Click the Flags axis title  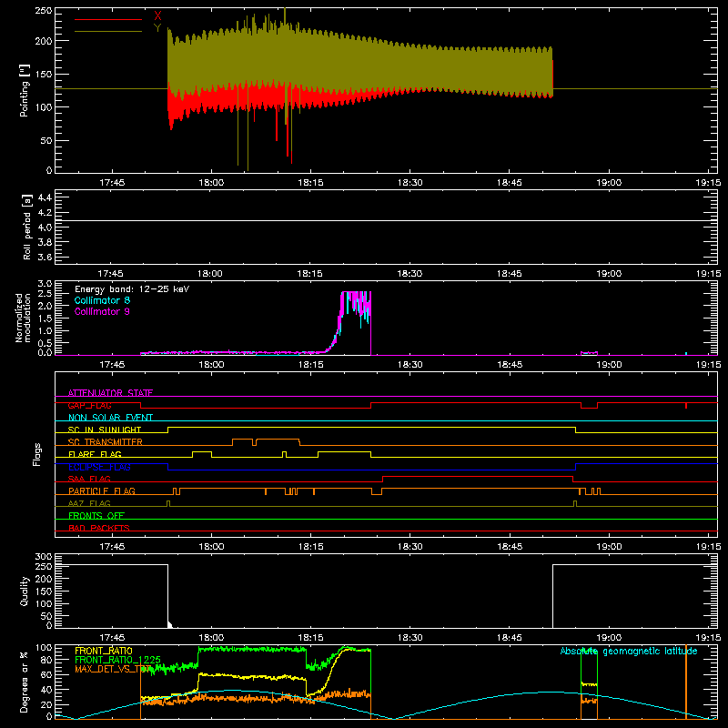tap(37, 454)
